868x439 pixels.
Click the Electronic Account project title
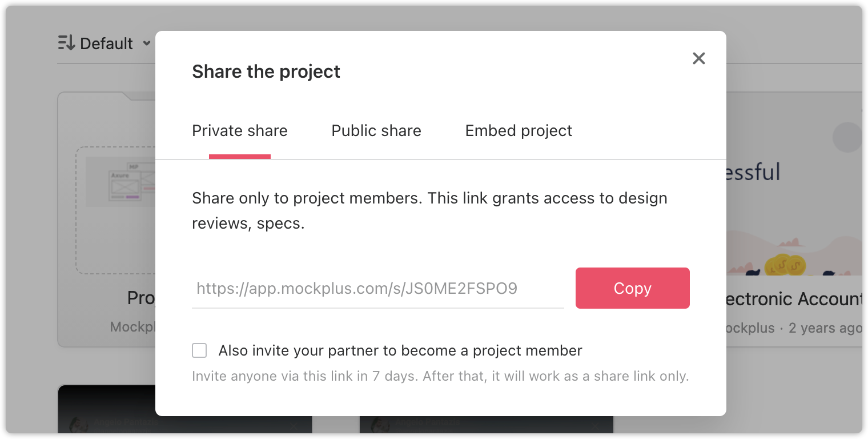pyautogui.click(x=794, y=299)
